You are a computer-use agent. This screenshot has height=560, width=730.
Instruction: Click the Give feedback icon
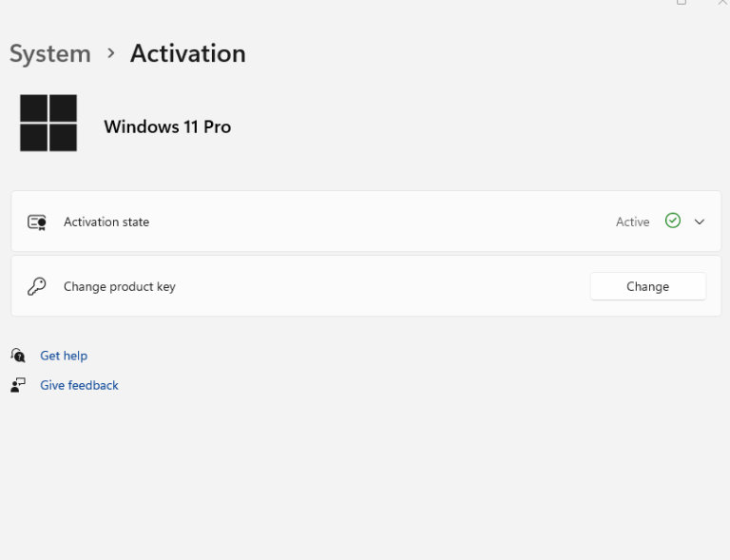click(x=18, y=385)
